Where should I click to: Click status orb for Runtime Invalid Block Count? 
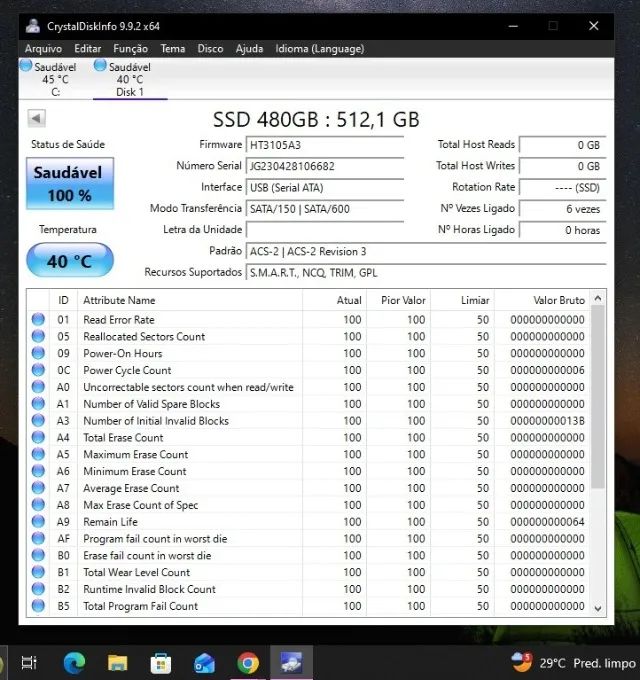(x=38, y=589)
